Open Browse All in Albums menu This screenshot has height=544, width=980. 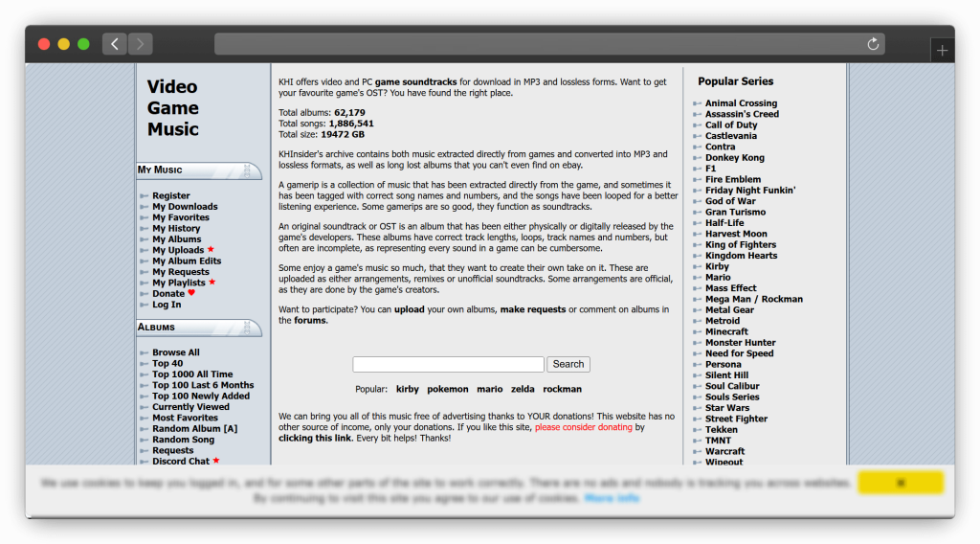coord(175,352)
